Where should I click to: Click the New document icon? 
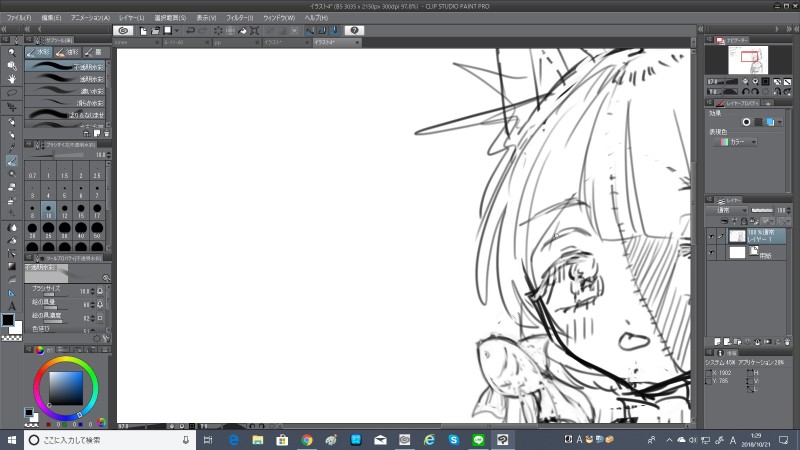coord(143,31)
